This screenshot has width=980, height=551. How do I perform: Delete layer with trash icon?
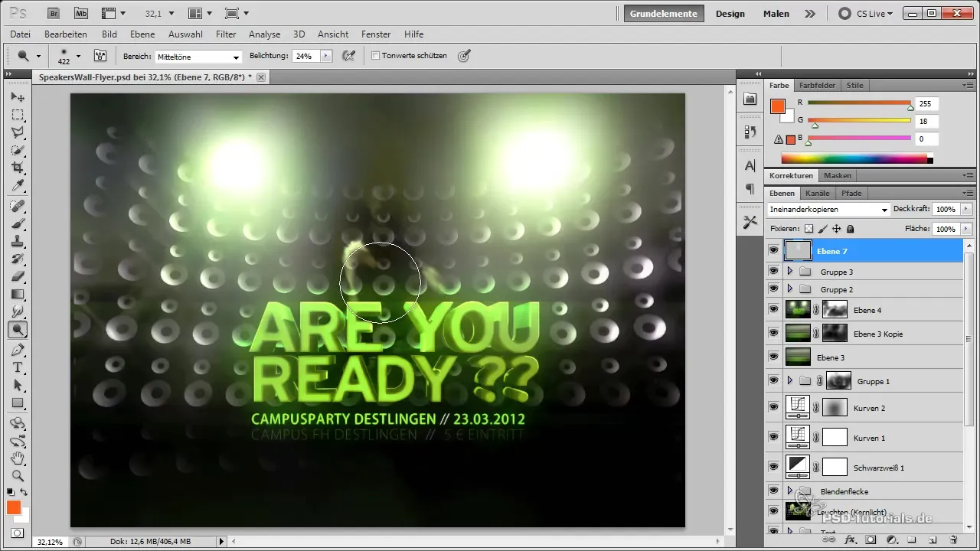tap(953, 540)
